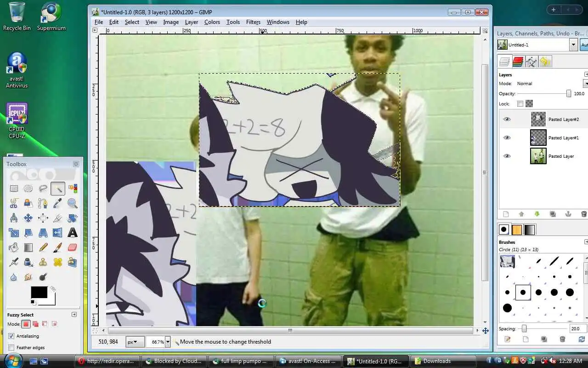Open the Colors menu
588x368 pixels.
(x=212, y=22)
